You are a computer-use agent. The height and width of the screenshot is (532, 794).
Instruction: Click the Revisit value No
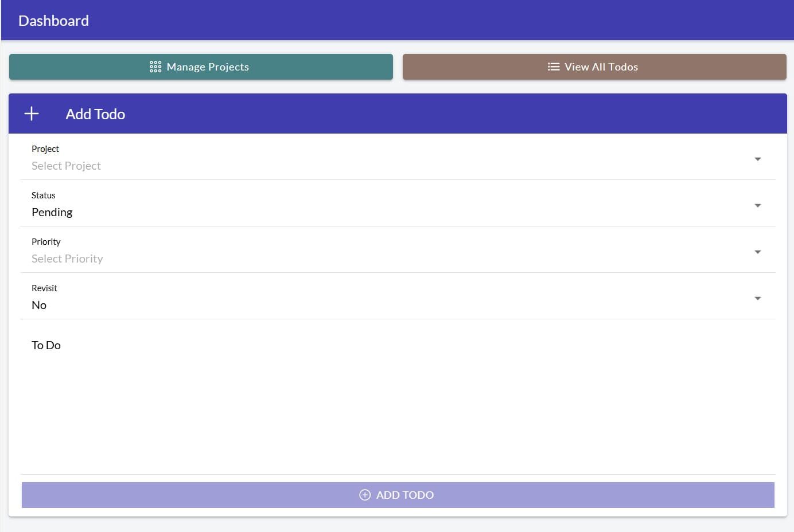(39, 306)
